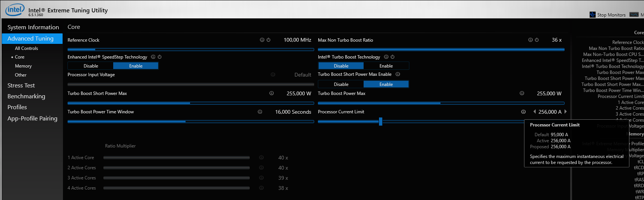This screenshot has width=644, height=200.
Task: Click the Max Non Turbo Boost Ratio power icon
Action: (x=537, y=40)
